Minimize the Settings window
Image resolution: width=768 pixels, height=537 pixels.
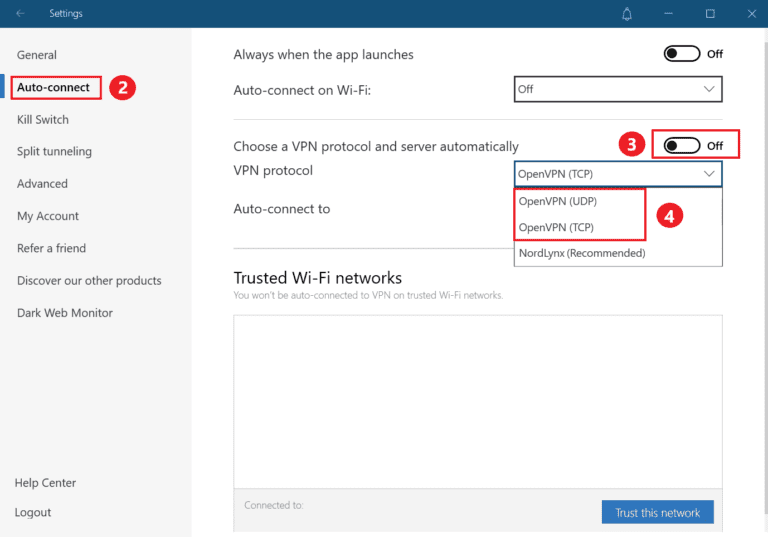669,14
